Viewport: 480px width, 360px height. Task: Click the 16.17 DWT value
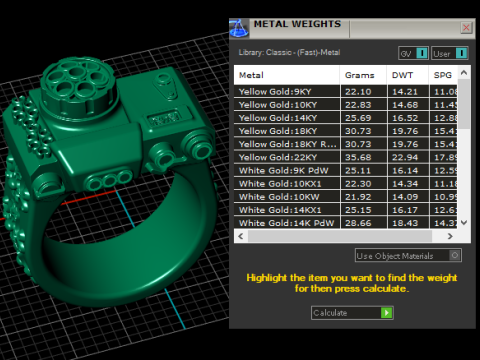(405, 210)
